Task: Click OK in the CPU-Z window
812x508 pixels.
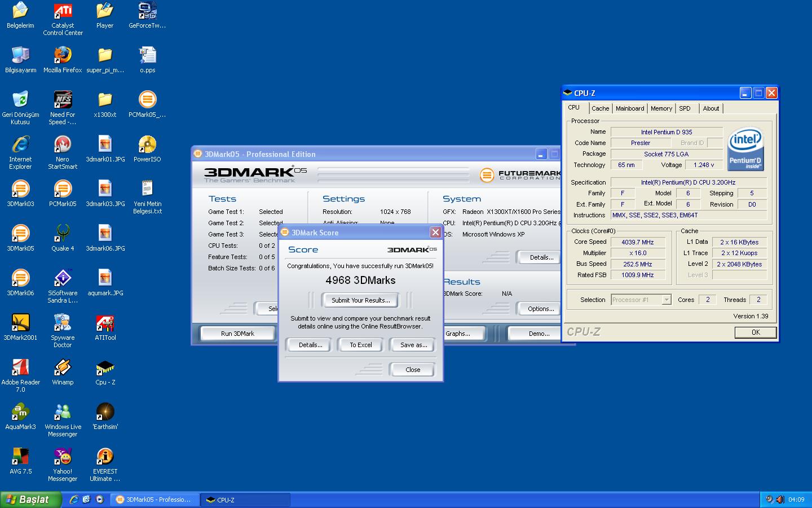Action: pyautogui.click(x=756, y=332)
